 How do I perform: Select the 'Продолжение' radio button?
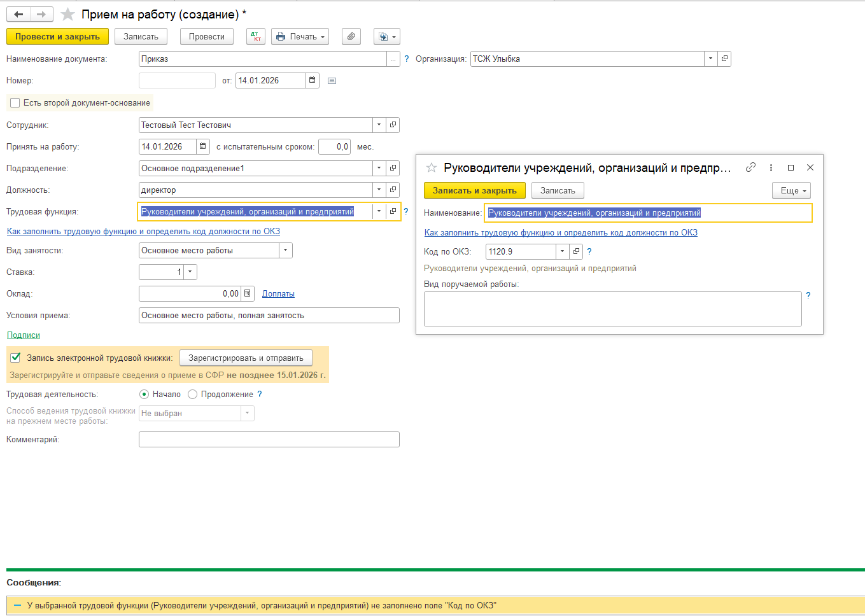click(x=193, y=394)
